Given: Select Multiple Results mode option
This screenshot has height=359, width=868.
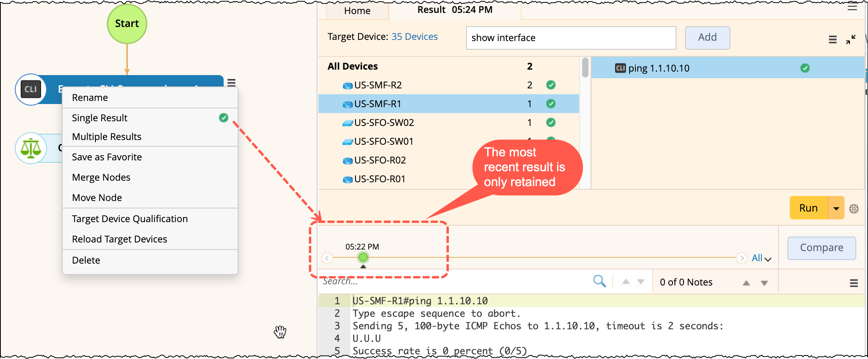Looking at the screenshot, I should 106,136.
